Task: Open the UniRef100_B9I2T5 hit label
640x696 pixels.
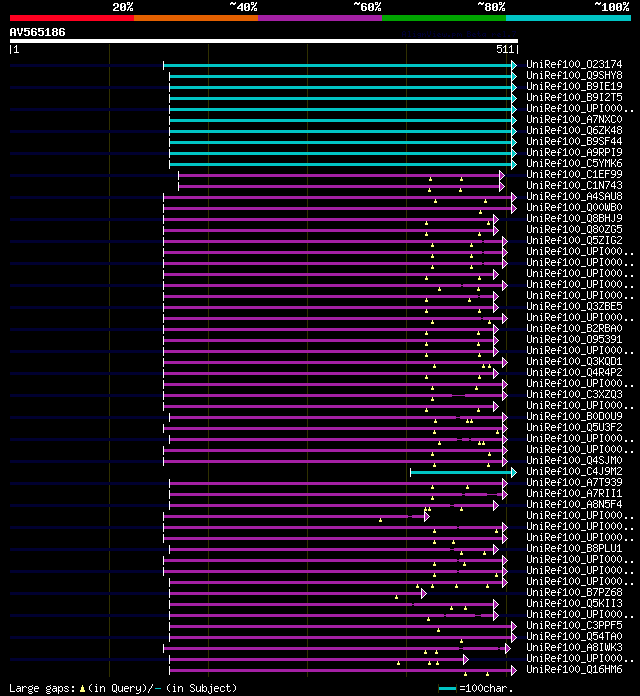Action: (574, 97)
